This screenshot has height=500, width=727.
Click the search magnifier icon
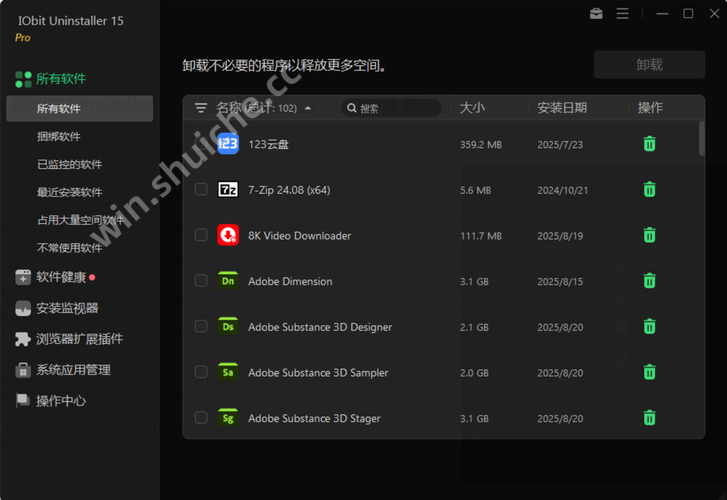351,108
